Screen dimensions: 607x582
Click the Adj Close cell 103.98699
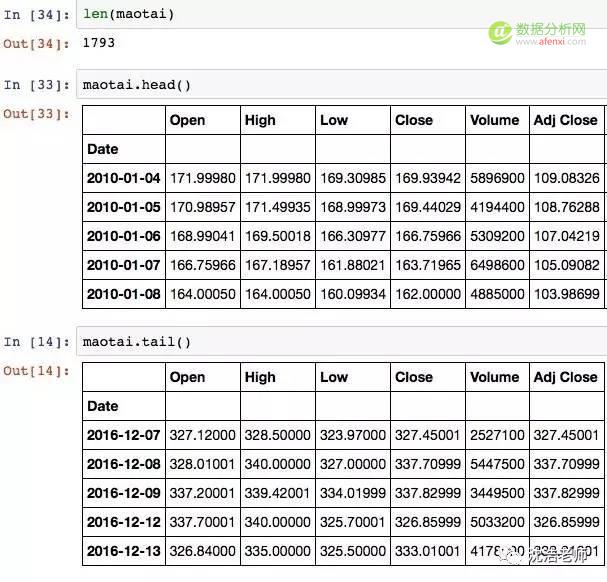(567, 294)
